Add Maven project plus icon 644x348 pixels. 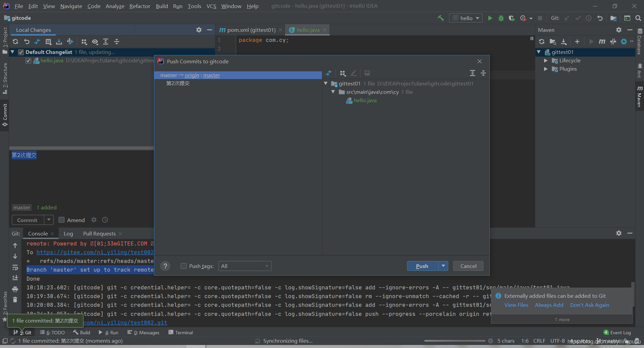click(577, 42)
